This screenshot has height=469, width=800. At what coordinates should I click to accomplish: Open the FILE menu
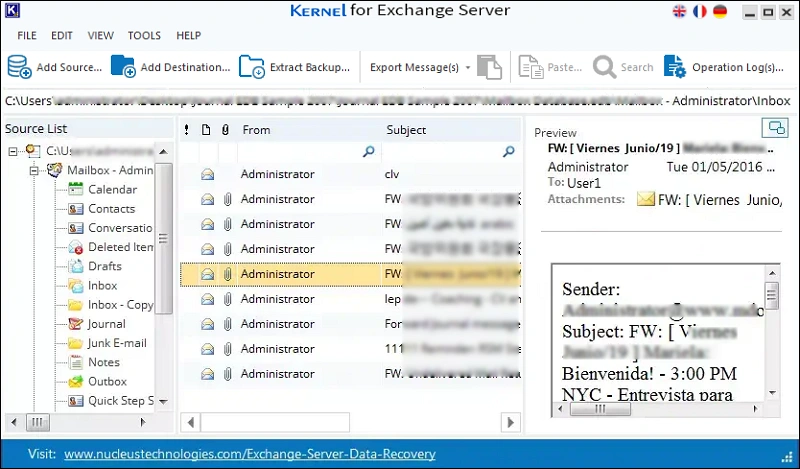[27, 36]
